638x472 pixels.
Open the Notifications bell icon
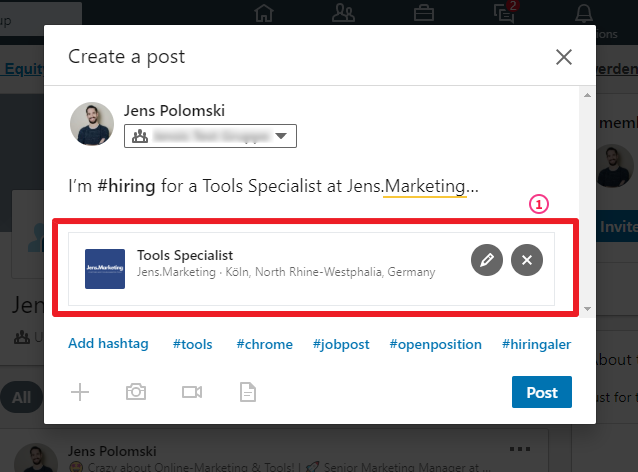[584, 13]
